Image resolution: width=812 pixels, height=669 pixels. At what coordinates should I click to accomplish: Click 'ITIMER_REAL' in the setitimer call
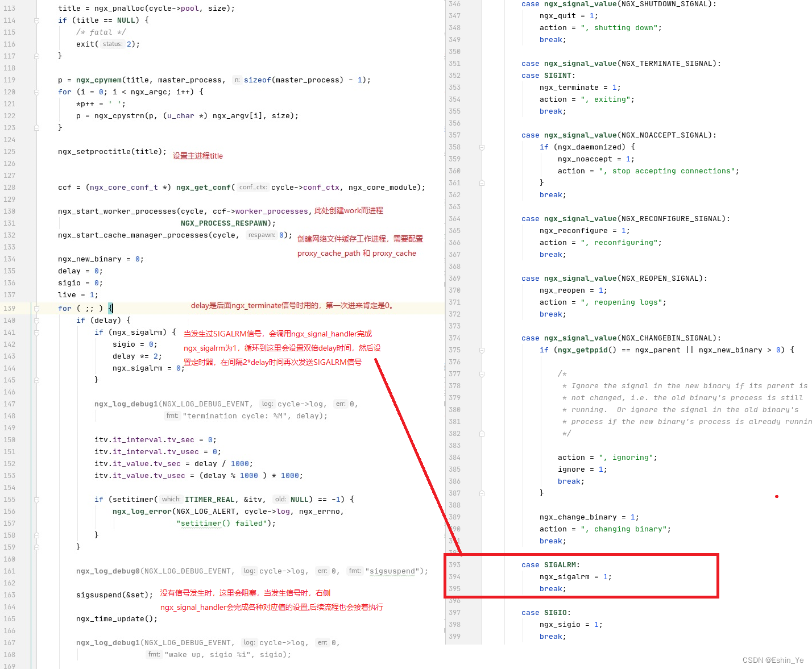click(x=210, y=500)
